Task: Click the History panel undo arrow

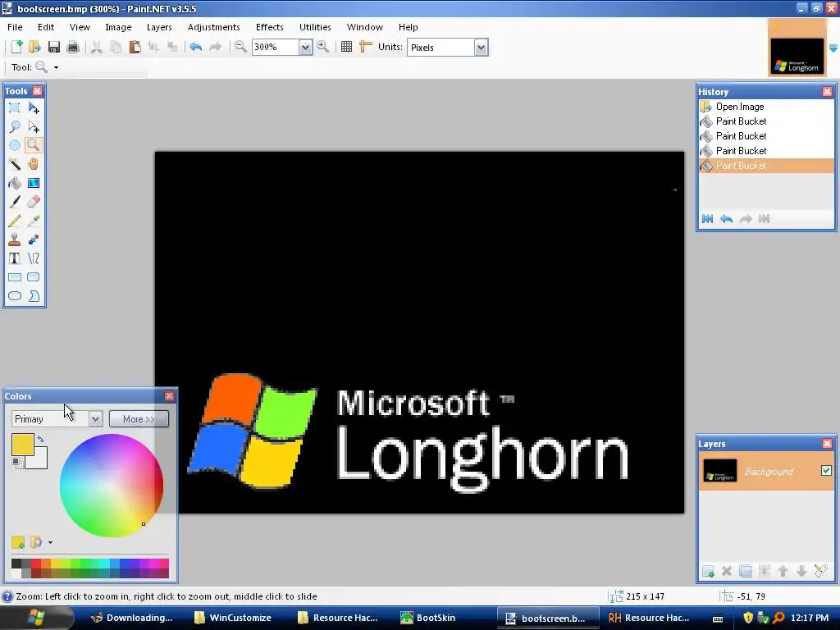Action: click(x=727, y=218)
